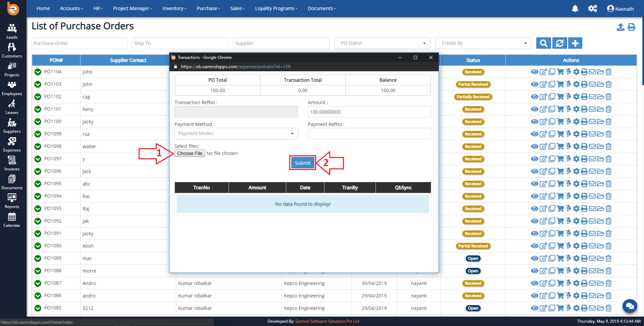The width and height of the screenshot is (644, 326).
Task: Copy purchase order PO1103 with duplicate icon
Action: 552,84
